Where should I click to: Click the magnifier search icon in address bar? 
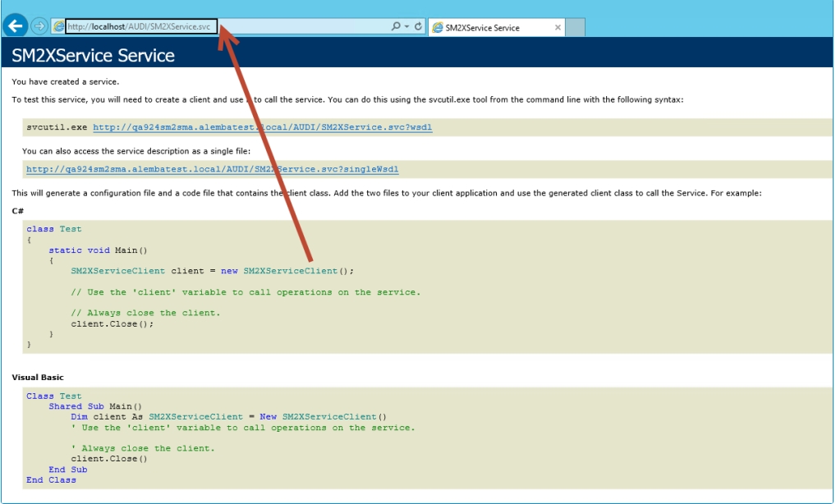(x=396, y=27)
